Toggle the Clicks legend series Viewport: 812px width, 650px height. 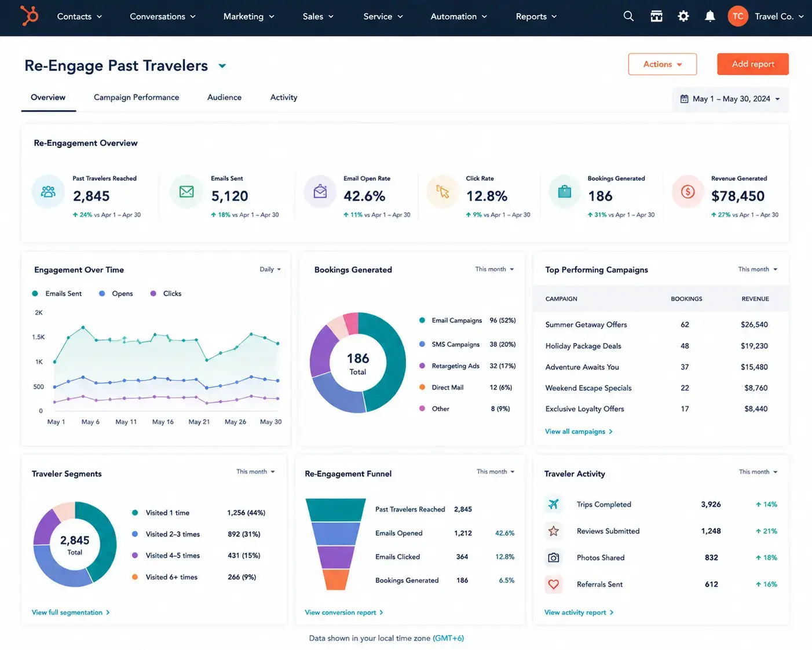point(166,294)
